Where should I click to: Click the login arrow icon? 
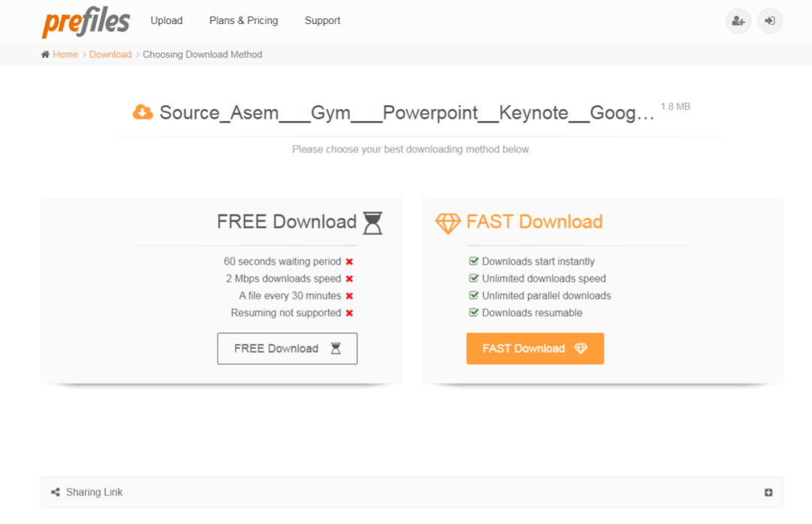[x=770, y=21]
